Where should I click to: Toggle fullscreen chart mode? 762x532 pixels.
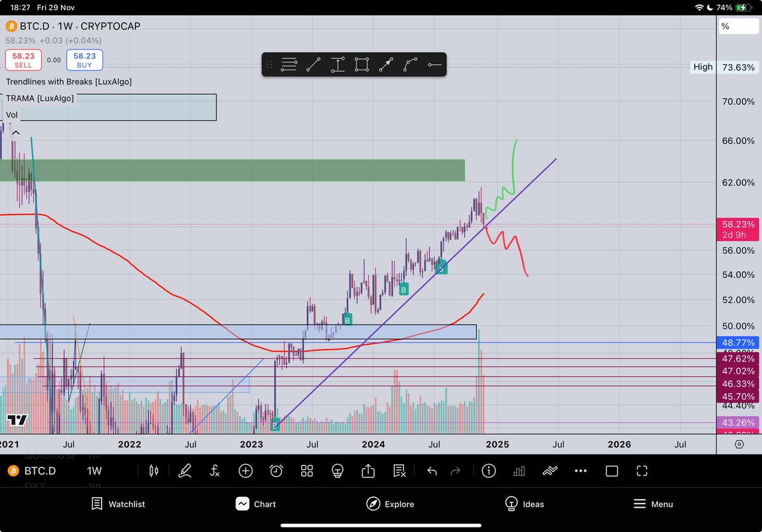pyautogui.click(x=641, y=471)
